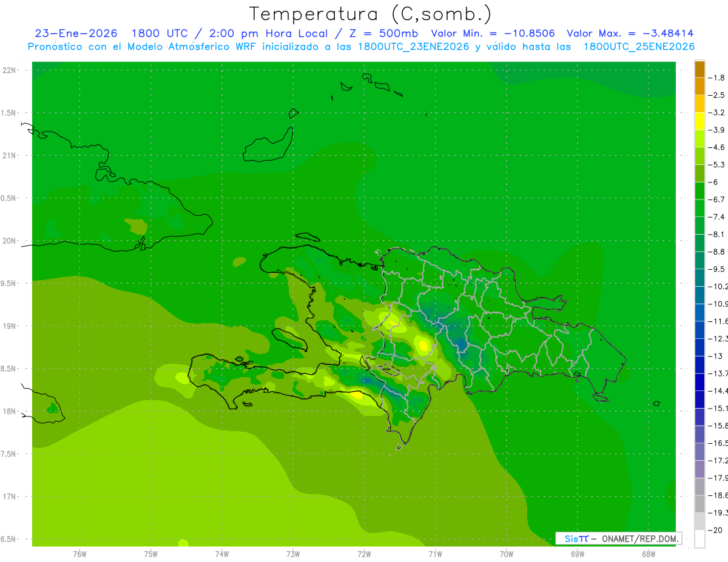Click the '21N' latitude label
Image resolution: width=728 pixels, height=562 pixels.
(x=9, y=156)
